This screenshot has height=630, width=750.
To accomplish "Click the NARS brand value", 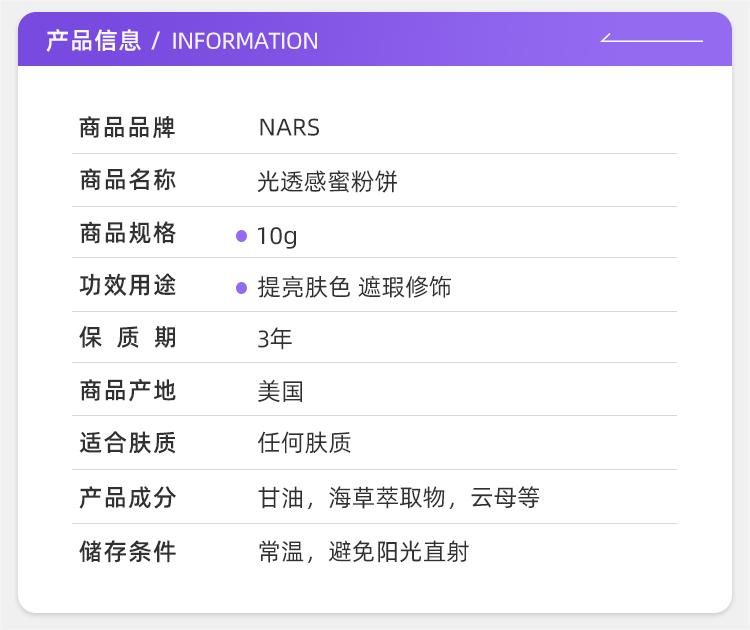I will point(289,128).
